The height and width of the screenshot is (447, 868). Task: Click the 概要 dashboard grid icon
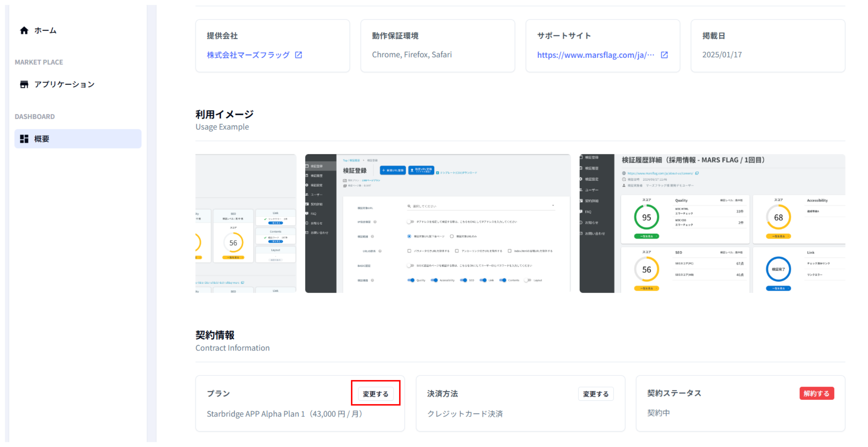24,139
